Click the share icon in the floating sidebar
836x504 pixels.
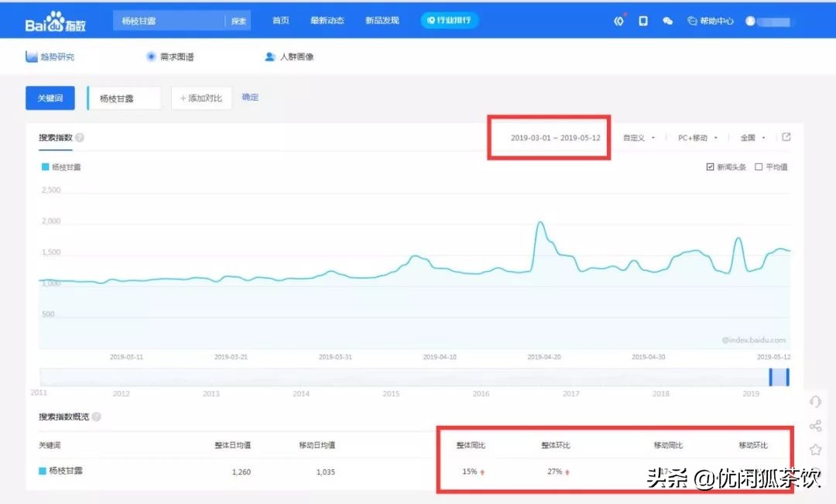click(x=815, y=425)
